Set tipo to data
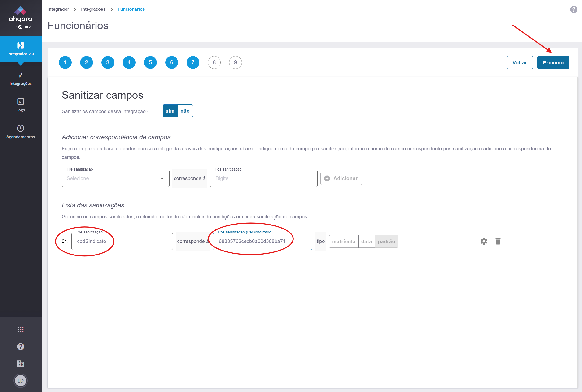The image size is (582, 392). (366, 241)
